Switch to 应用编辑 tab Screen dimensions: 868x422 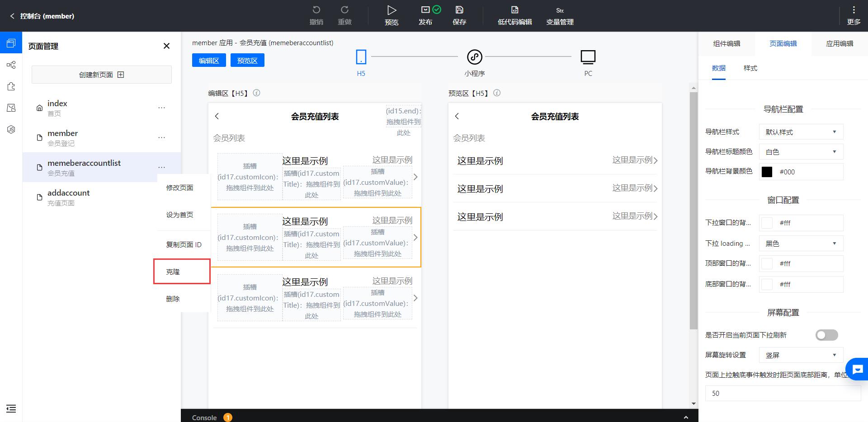[x=840, y=43]
